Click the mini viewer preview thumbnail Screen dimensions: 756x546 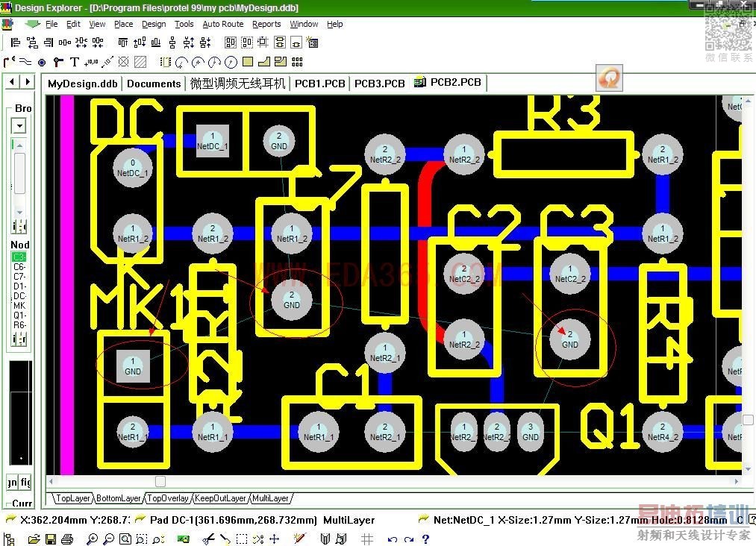[21, 412]
